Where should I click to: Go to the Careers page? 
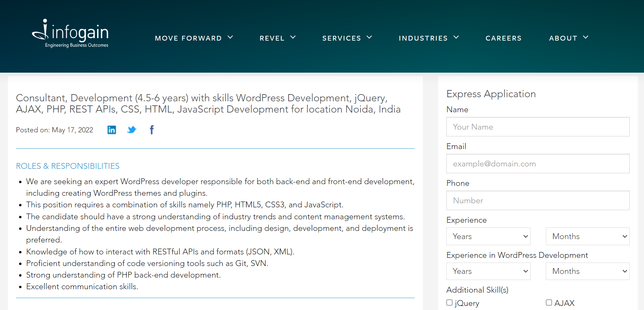(x=504, y=38)
